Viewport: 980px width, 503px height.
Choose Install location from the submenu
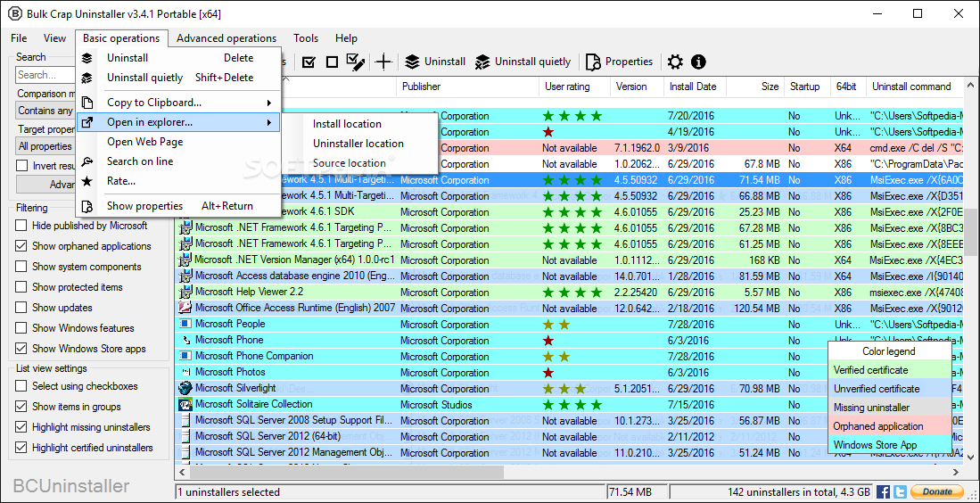point(347,124)
